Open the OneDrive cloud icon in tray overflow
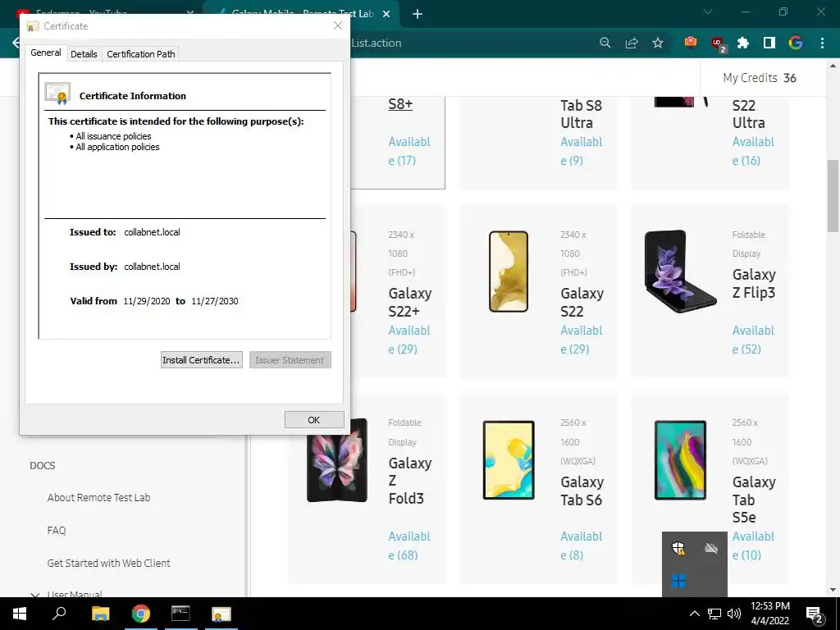 click(711, 547)
